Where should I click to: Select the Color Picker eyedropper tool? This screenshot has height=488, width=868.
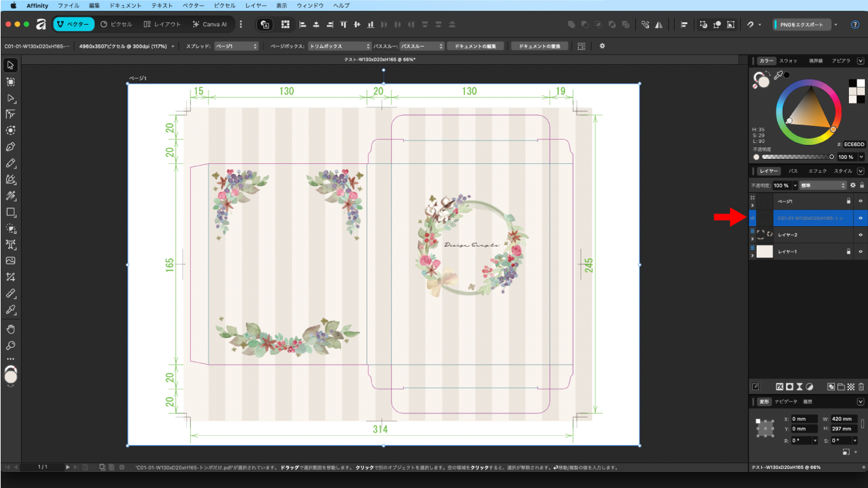click(x=11, y=310)
